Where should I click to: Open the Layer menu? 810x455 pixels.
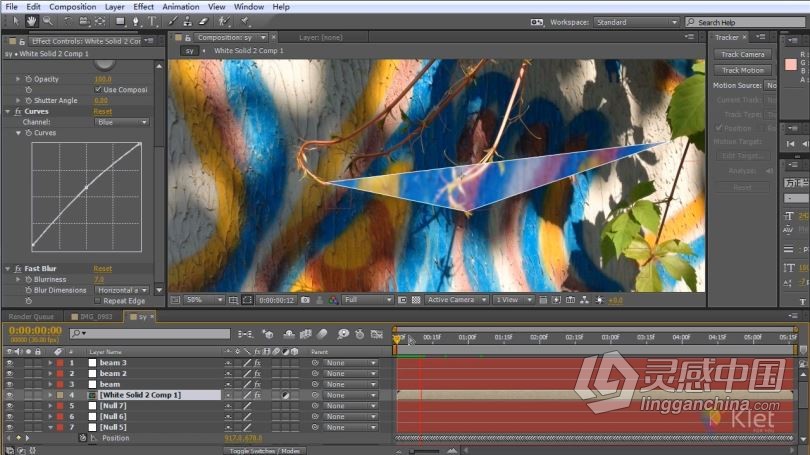(114, 7)
